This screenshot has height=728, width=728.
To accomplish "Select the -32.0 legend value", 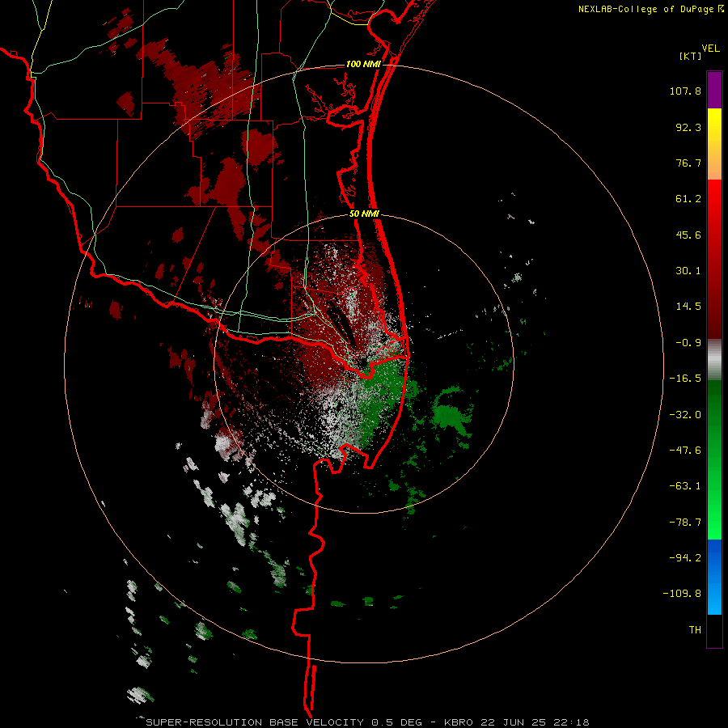I will click(x=685, y=415).
